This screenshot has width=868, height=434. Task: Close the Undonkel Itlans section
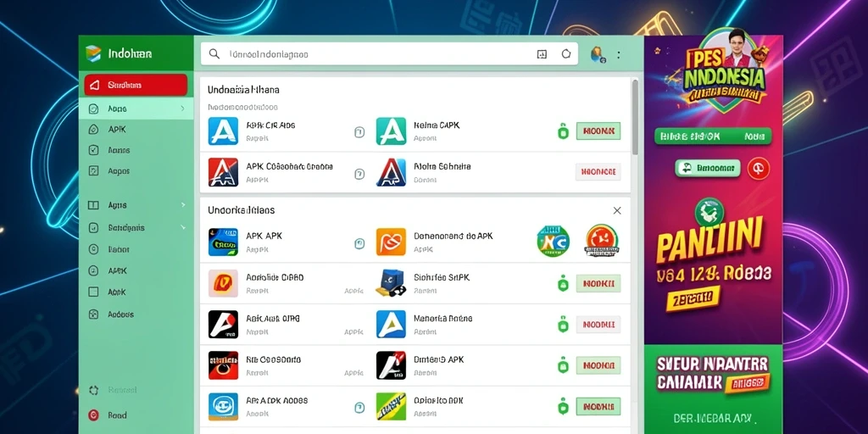(617, 210)
